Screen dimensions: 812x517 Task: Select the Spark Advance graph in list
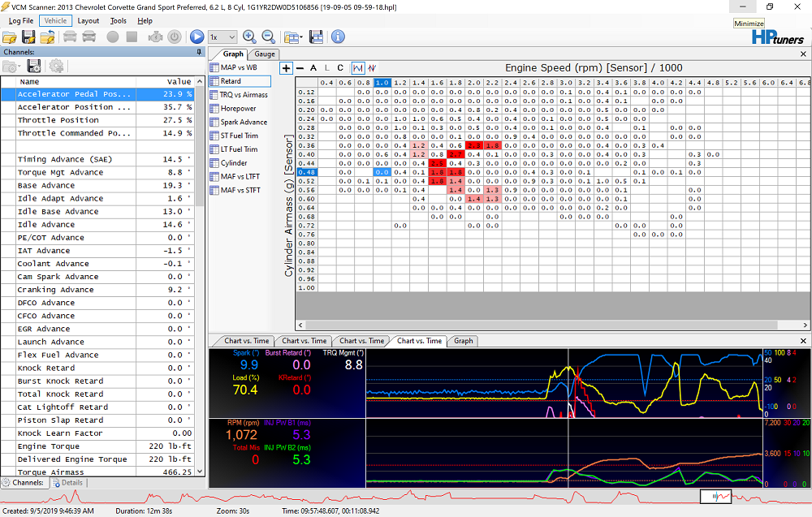[x=243, y=123]
